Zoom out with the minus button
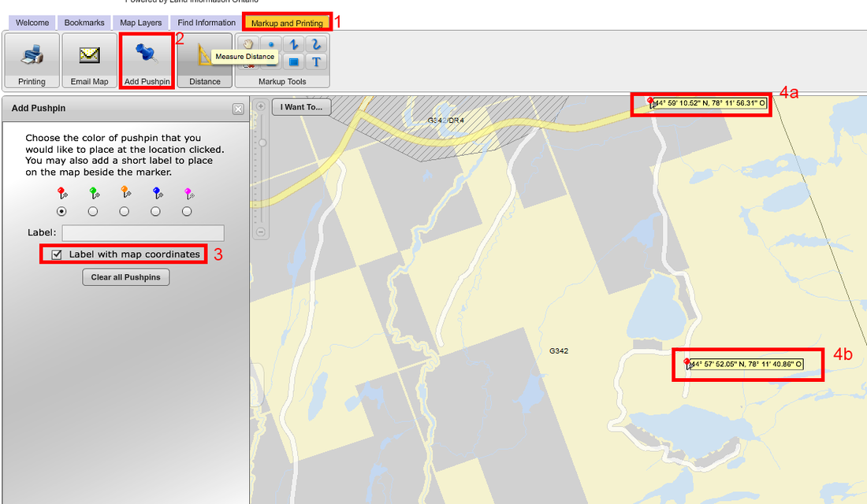867x504 pixels. point(261,232)
